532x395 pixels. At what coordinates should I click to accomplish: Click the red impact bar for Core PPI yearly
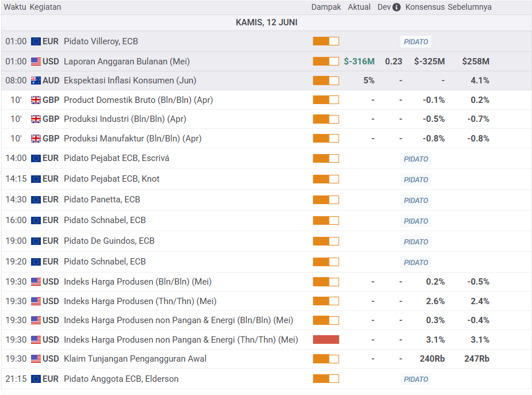(326, 340)
